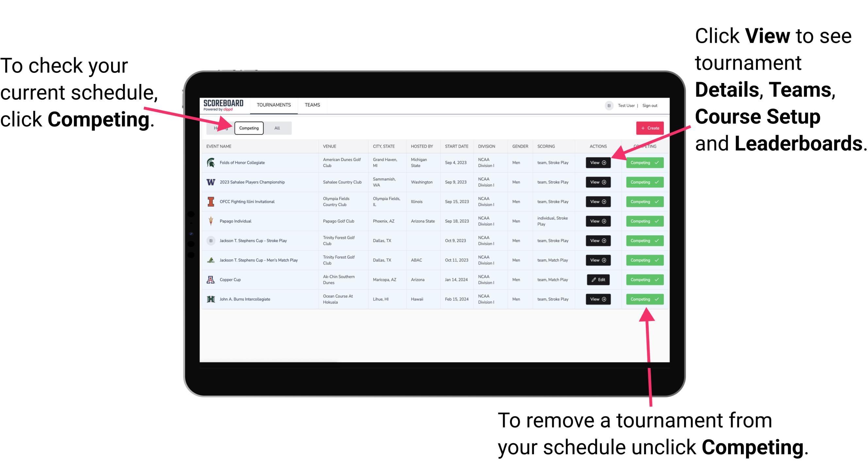Click the TEAMS menu item
868x467 pixels.
(x=313, y=105)
